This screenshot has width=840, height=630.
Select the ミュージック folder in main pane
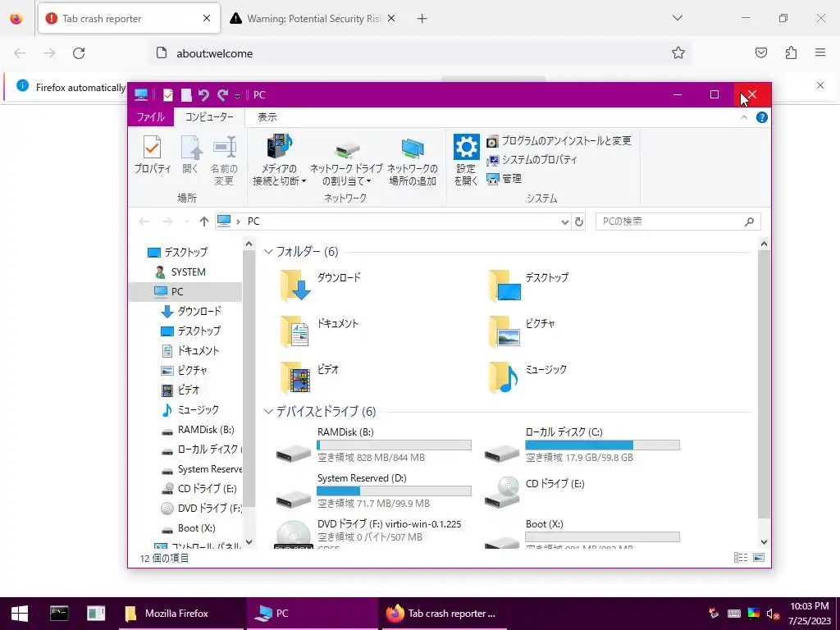tap(528, 377)
